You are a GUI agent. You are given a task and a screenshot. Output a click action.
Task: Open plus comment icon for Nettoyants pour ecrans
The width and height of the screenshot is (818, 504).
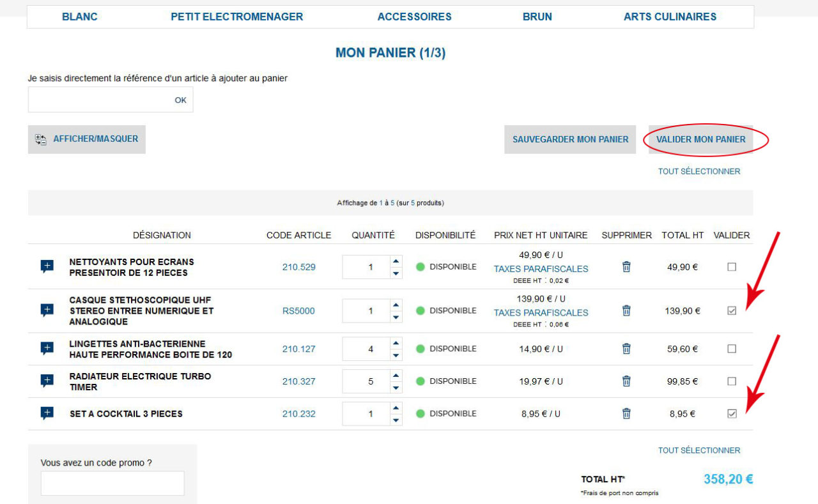point(47,266)
